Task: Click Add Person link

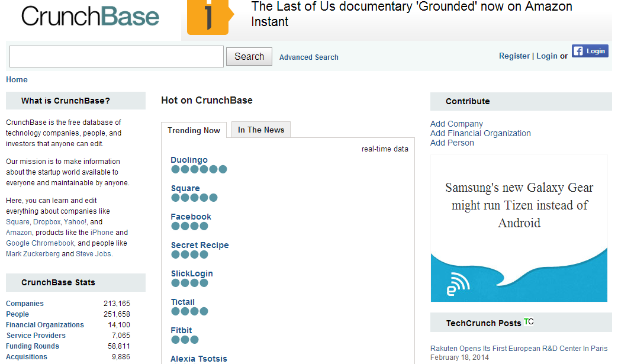Action: (452, 143)
